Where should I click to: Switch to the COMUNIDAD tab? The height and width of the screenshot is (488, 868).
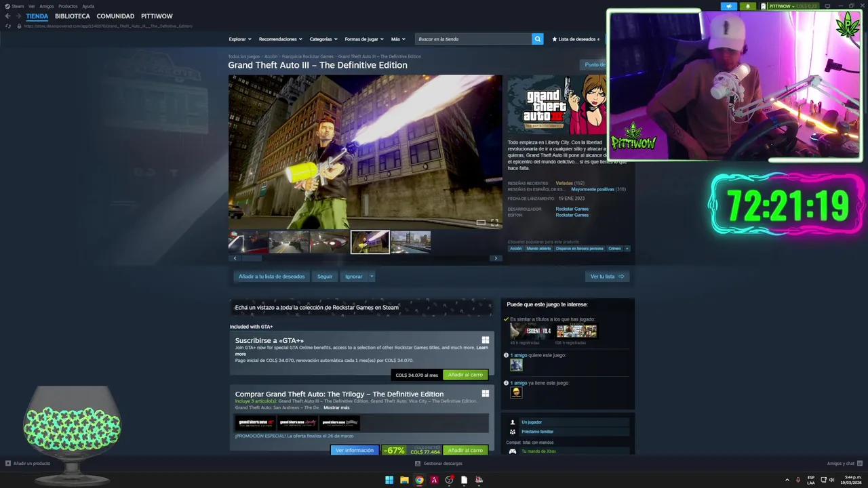click(115, 16)
